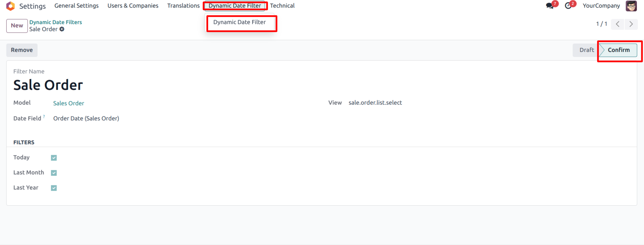Open the Date Field help question mark
The width and height of the screenshot is (644, 245).
(44, 116)
